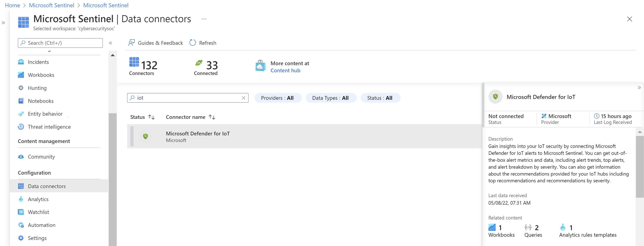The image size is (644, 246).
Task: Click the 132 Connectors grid icon
Action: (134, 62)
